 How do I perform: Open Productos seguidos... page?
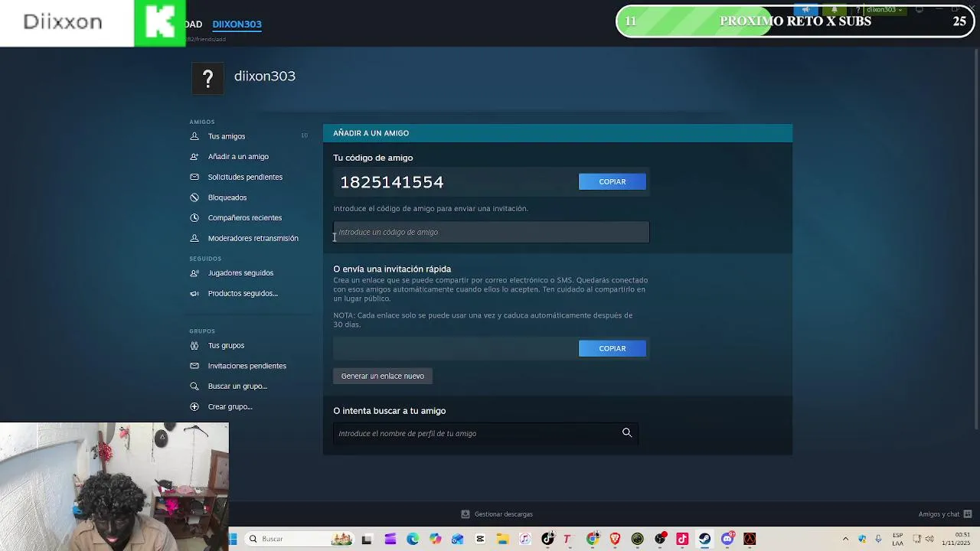243,293
